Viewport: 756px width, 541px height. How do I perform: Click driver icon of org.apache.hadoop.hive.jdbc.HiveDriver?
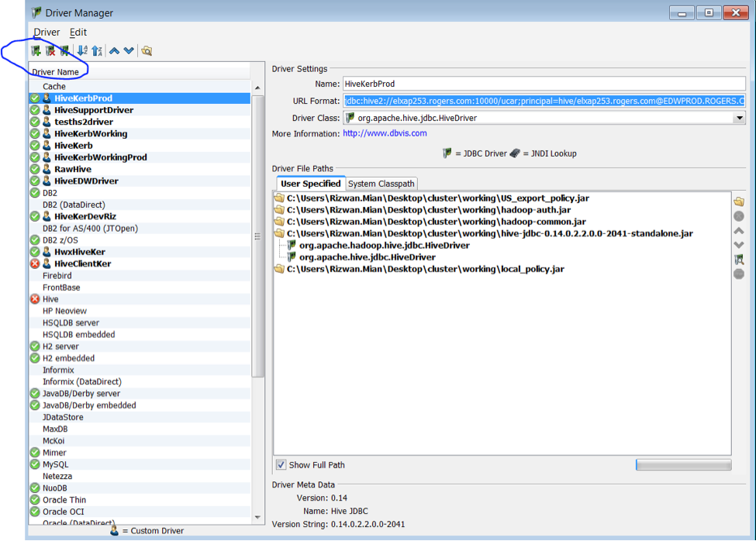[x=292, y=245]
